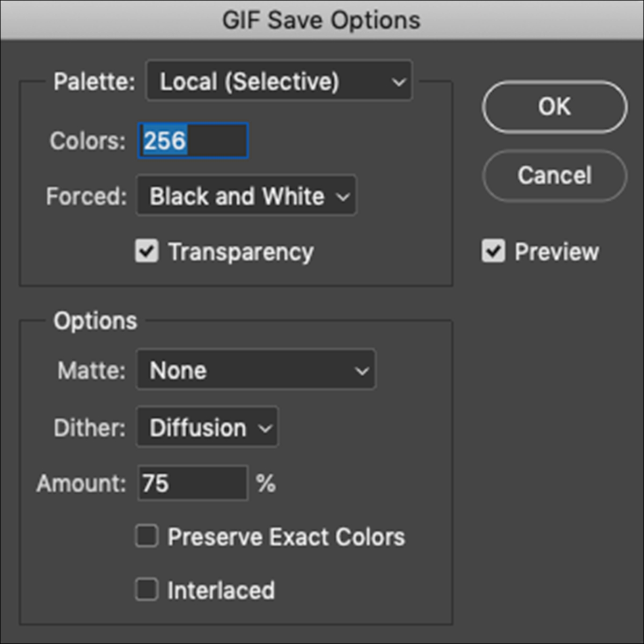Click the Interlaced label text

click(x=221, y=590)
